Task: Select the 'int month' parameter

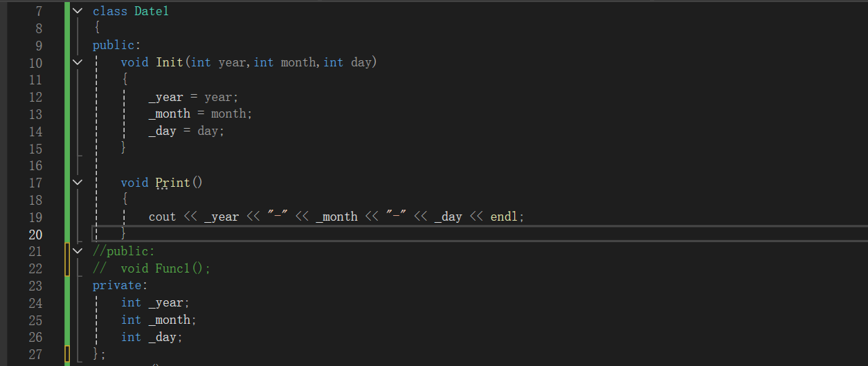Action: click(x=284, y=62)
